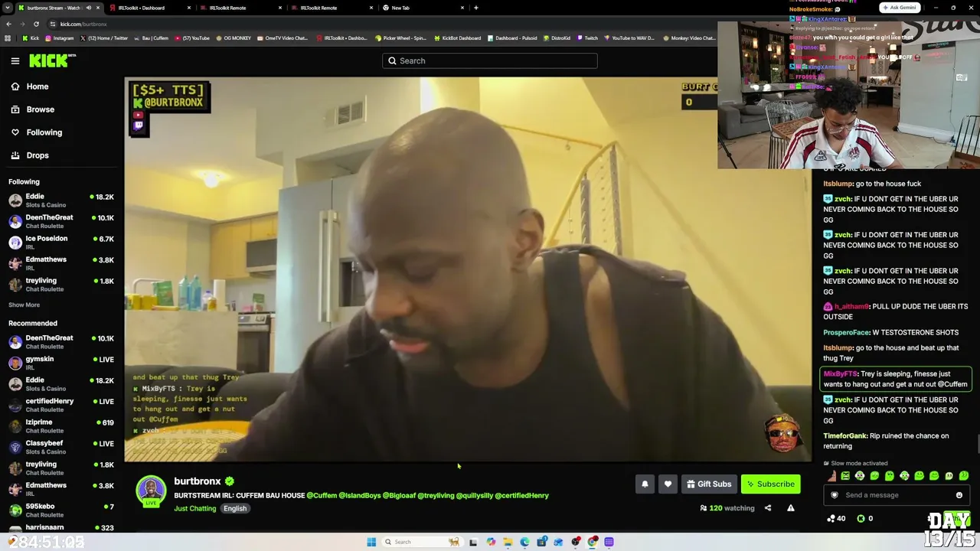Viewport: 980px width, 551px height.
Task: Open chat identity shield icon
Action: pos(835,495)
